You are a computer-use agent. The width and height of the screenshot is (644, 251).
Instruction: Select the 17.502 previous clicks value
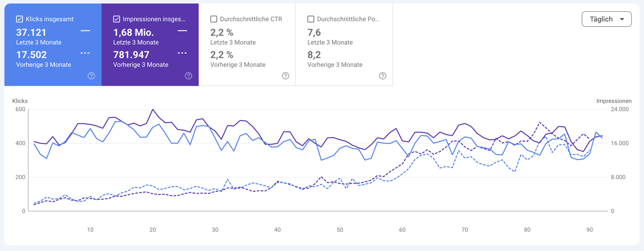pyautogui.click(x=31, y=55)
